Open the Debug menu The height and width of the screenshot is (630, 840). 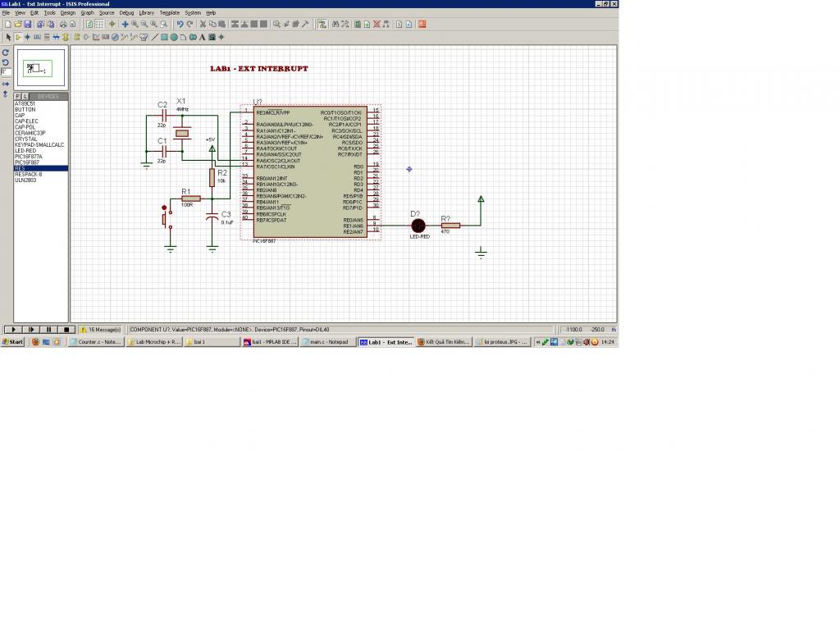pyautogui.click(x=126, y=13)
